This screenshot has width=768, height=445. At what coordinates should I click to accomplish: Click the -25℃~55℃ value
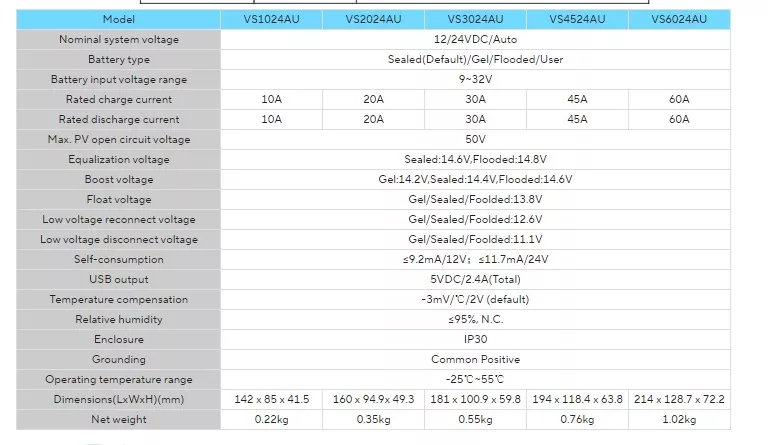475,380
